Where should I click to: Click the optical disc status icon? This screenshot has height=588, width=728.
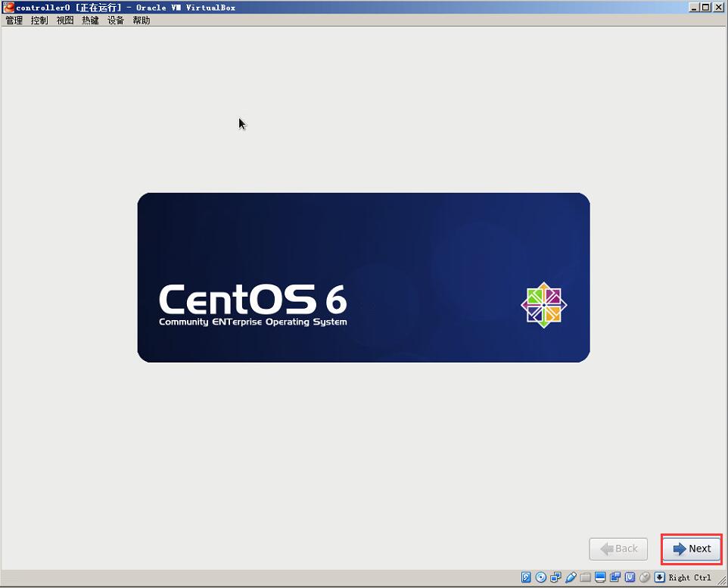click(x=541, y=577)
